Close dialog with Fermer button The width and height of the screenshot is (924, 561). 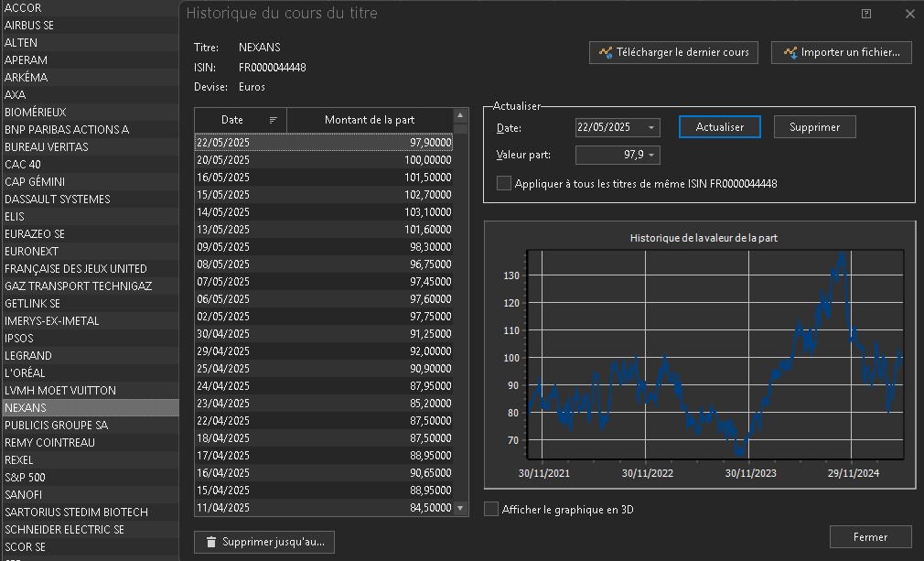tap(870, 537)
